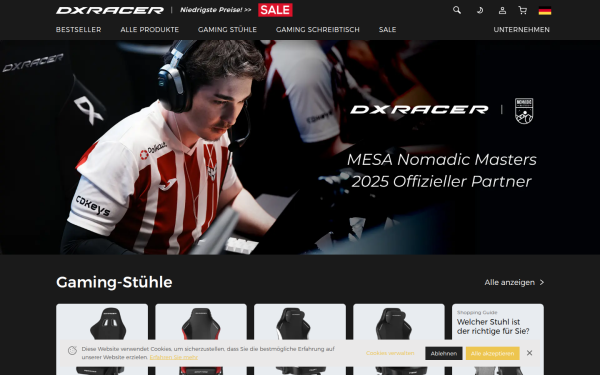
Task: Open Erfahren Sie mehr cookie link
Action: 173,357
